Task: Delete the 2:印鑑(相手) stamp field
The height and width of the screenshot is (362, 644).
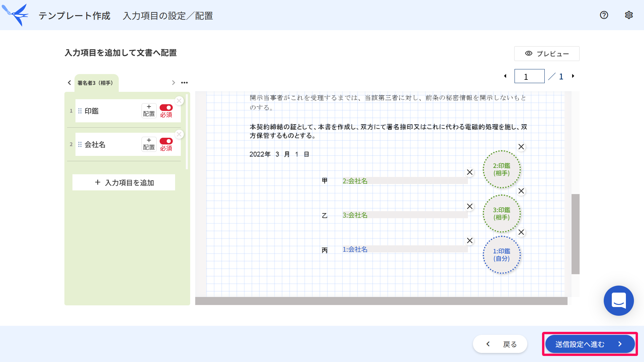Action: coord(521,147)
